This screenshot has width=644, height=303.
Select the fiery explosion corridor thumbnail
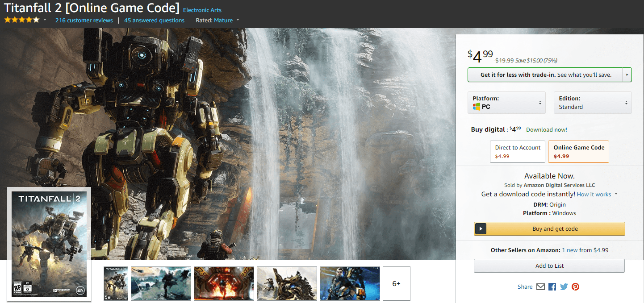tap(224, 283)
